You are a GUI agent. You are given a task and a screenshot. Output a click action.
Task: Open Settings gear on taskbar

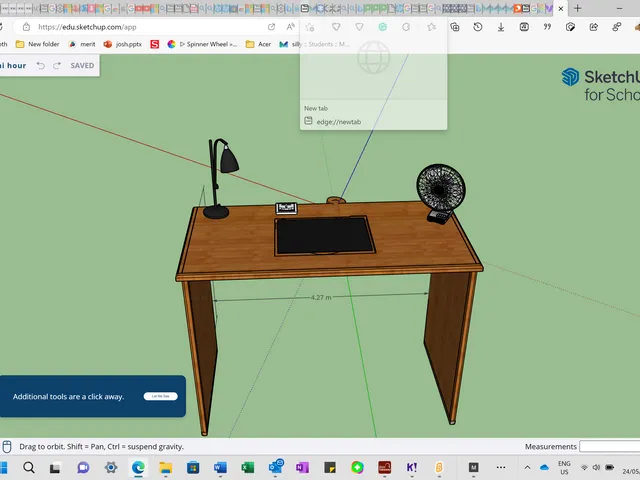tap(111, 467)
